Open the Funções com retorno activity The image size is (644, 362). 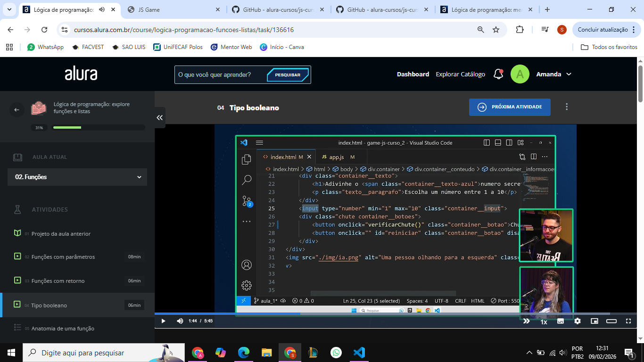point(58,281)
